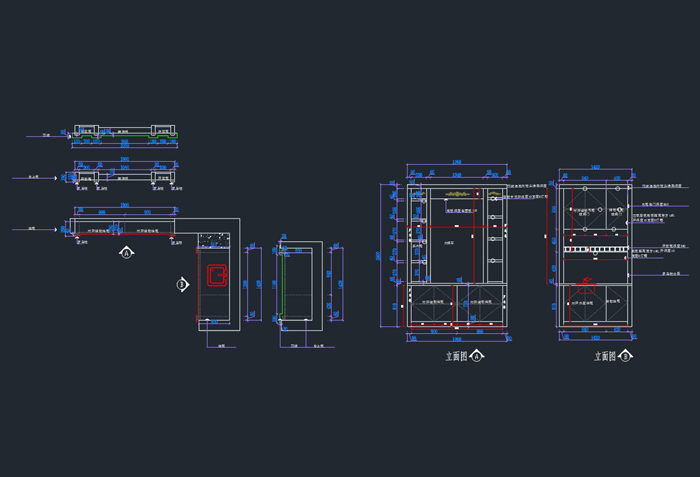Click the speckled hatch block above the sink
The image size is (700, 477).
[213, 238]
